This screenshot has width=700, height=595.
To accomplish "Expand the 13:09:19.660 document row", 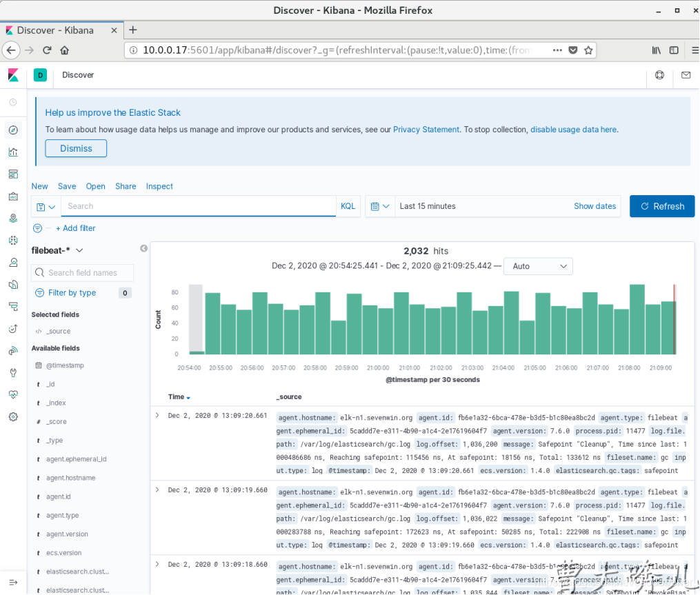I will point(157,490).
